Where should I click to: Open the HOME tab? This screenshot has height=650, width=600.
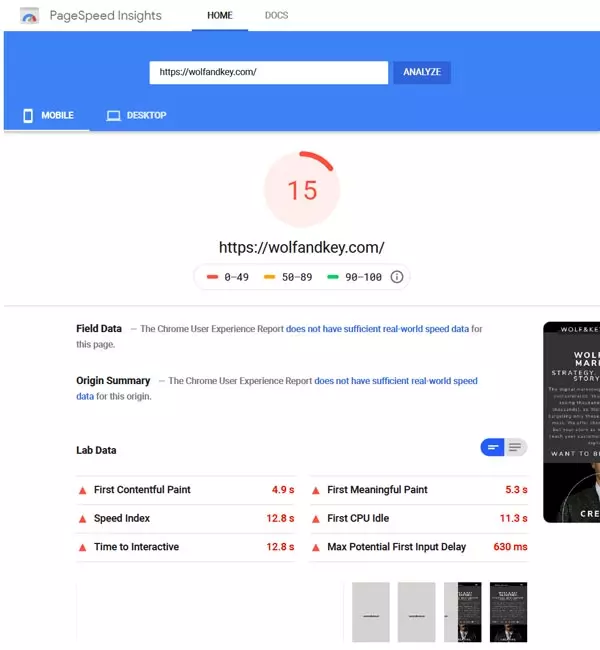tap(220, 15)
